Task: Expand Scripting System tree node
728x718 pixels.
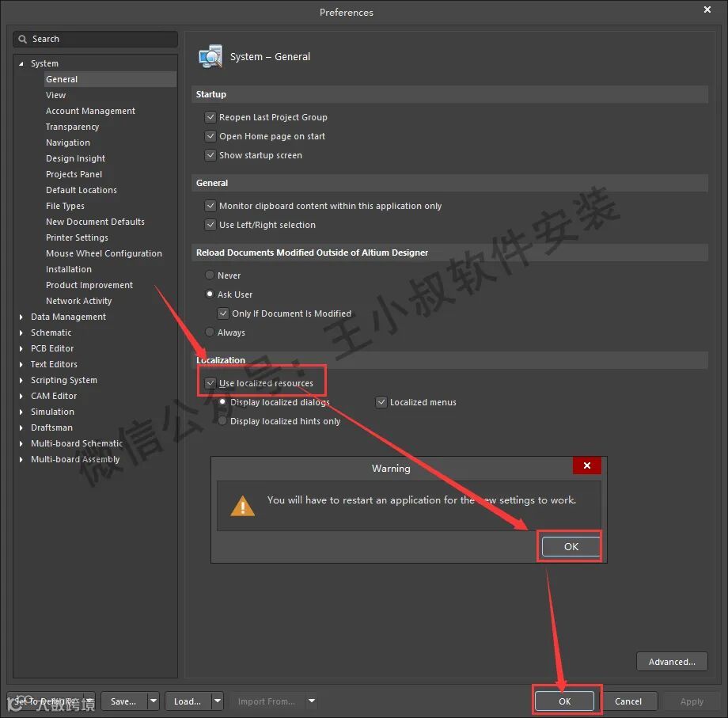Action: pyautogui.click(x=21, y=380)
